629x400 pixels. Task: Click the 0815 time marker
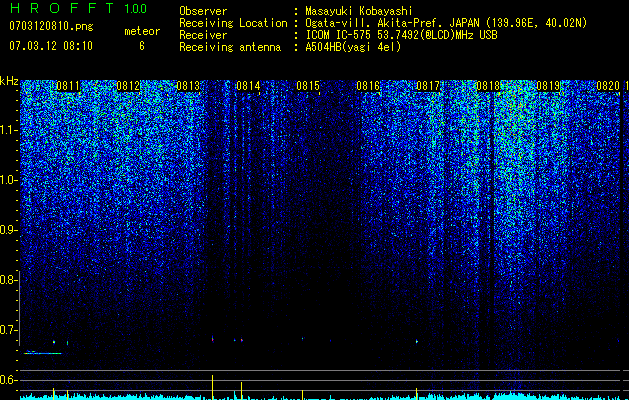308,86
